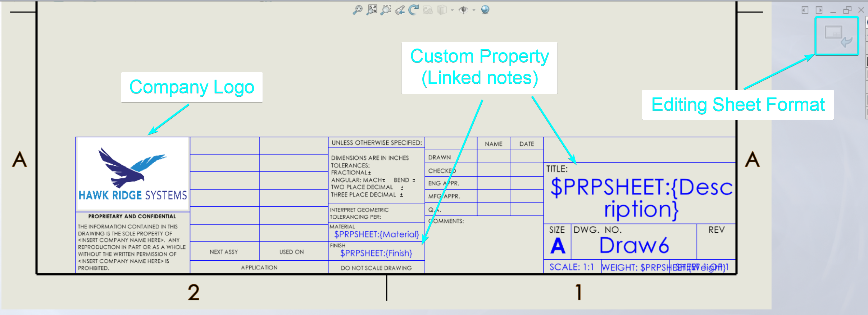868x315 pixels.
Task: Click the Display Style cube icon
Action: 441,10
